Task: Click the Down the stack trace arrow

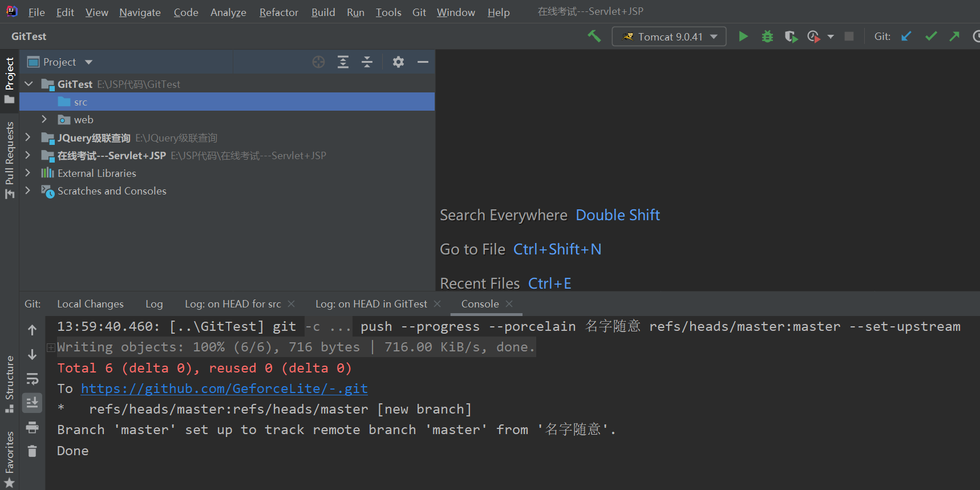Action: (x=33, y=354)
